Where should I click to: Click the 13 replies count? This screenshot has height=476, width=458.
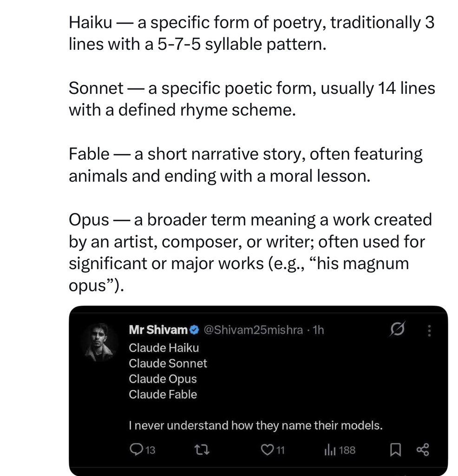pos(150,450)
